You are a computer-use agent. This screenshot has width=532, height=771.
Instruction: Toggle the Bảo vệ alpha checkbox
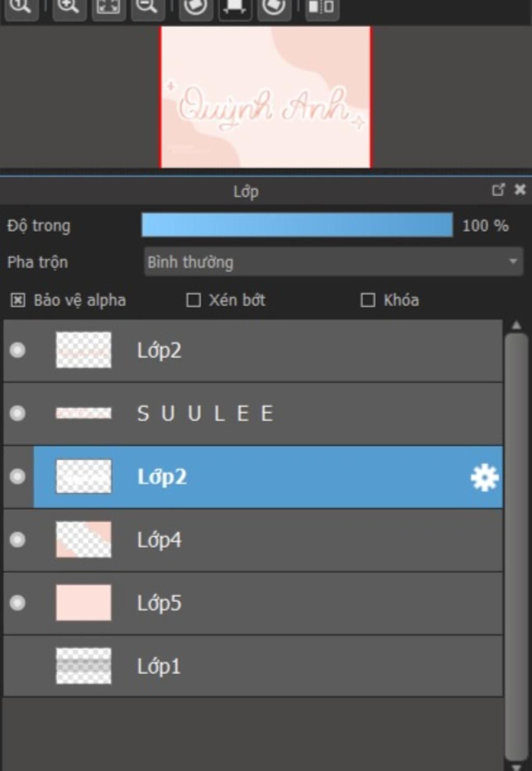(x=18, y=300)
